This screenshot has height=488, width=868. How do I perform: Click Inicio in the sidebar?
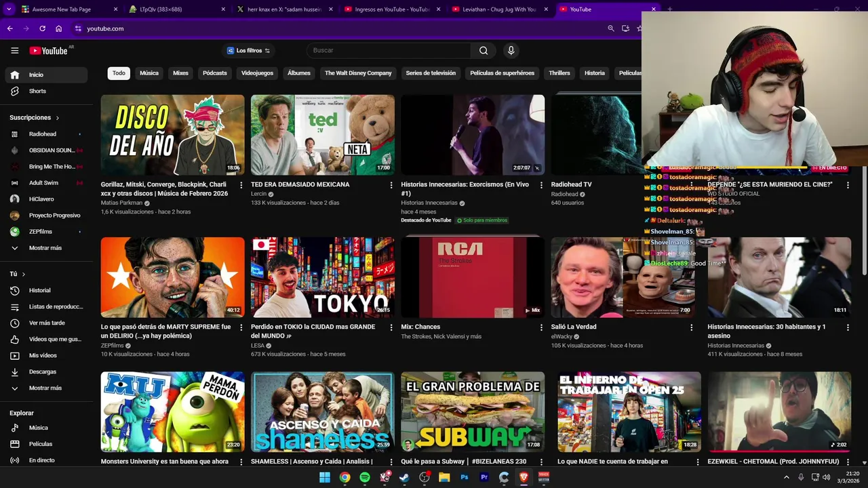pos(46,75)
